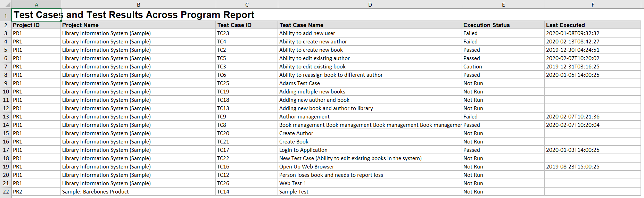Click column D header
The height and width of the screenshot is (198, 644).
tap(370, 5)
